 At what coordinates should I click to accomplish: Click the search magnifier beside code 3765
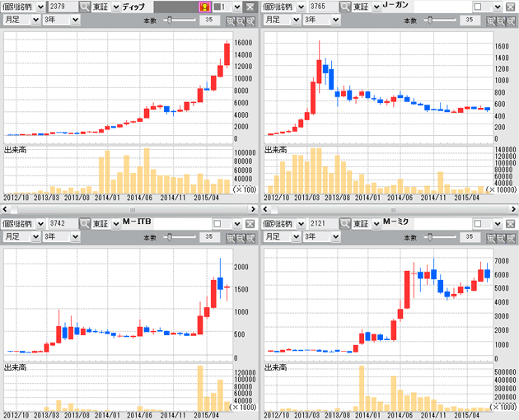[x=344, y=7]
